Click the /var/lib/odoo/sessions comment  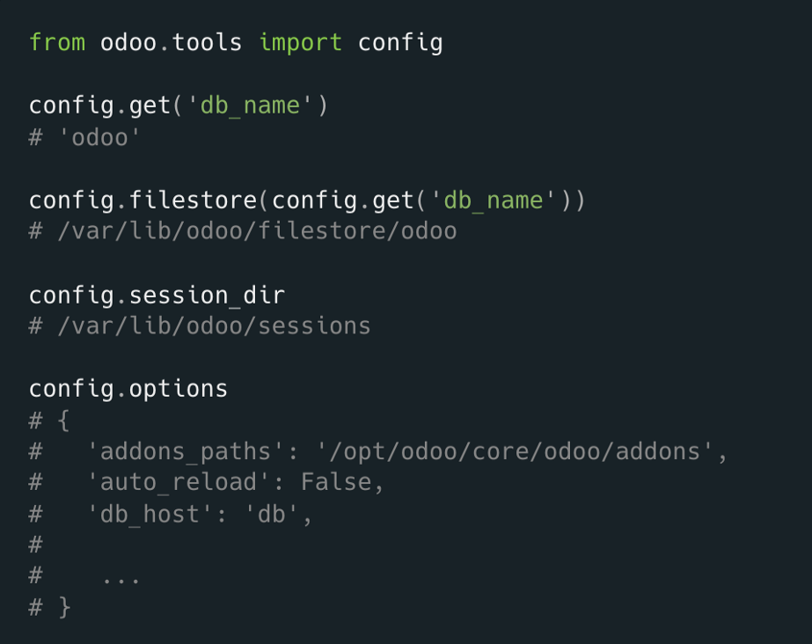(x=200, y=326)
